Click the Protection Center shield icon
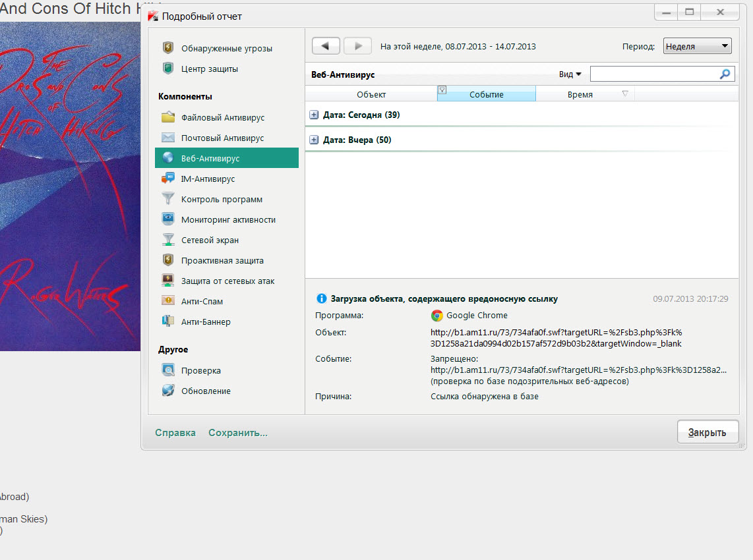The image size is (753, 560). (x=167, y=68)
